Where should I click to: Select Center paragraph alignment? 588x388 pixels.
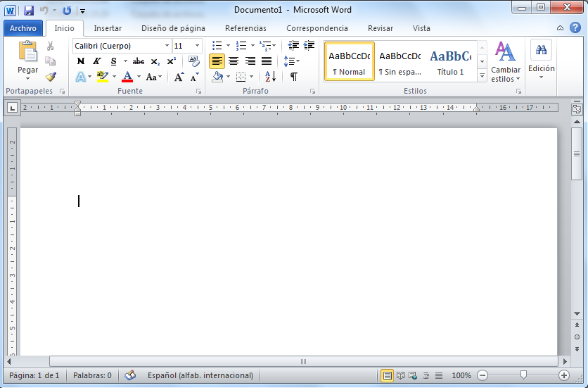click(234, 61)
